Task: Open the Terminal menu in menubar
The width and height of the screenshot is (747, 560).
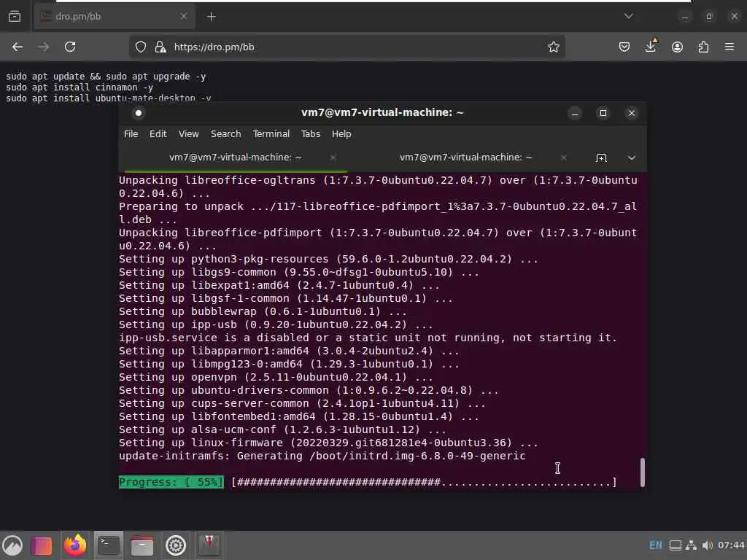Action: coord(271,134)
